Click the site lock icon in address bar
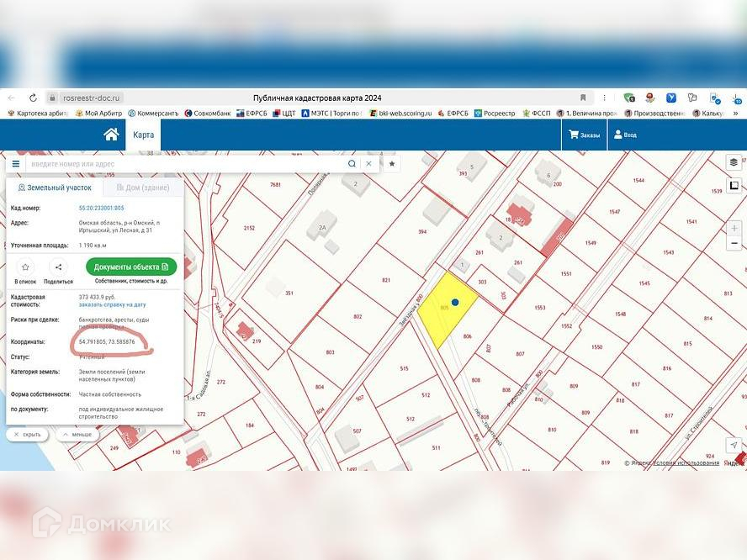This screenshot has height=560, width=747. pyautogui.click(x=52, y=98)
